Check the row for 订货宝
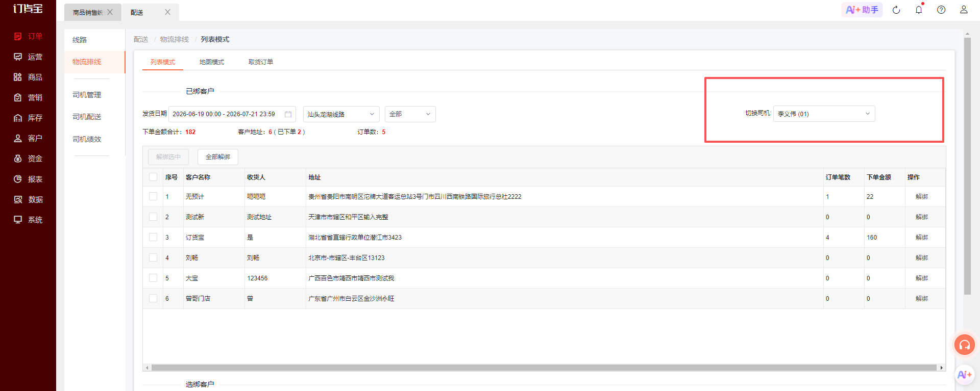 point(153,237)
